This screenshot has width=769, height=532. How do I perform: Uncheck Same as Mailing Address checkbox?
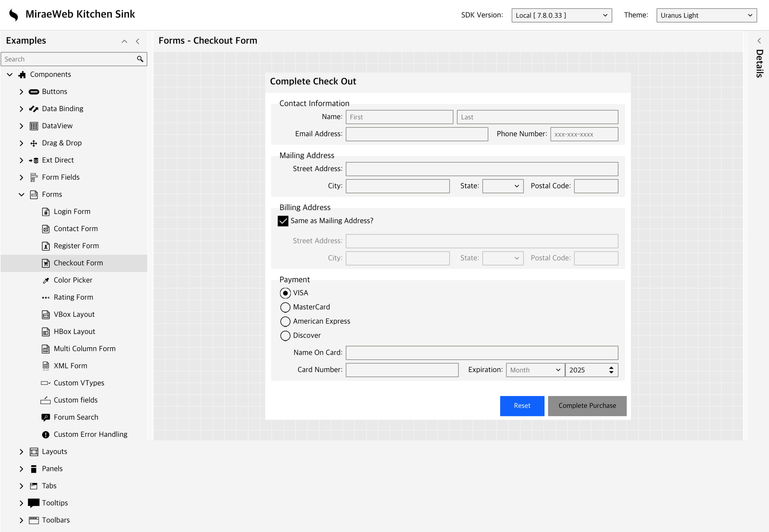(x=283, y=221)
